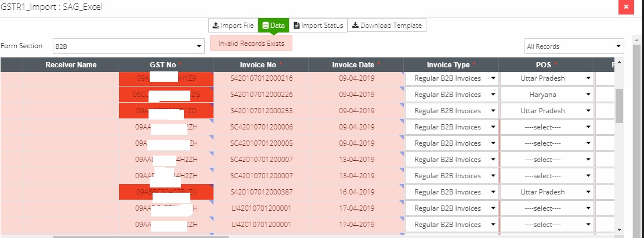Click the Download Template download icon
This screenshot has height=238, width=644.
(x=355, y=26)
